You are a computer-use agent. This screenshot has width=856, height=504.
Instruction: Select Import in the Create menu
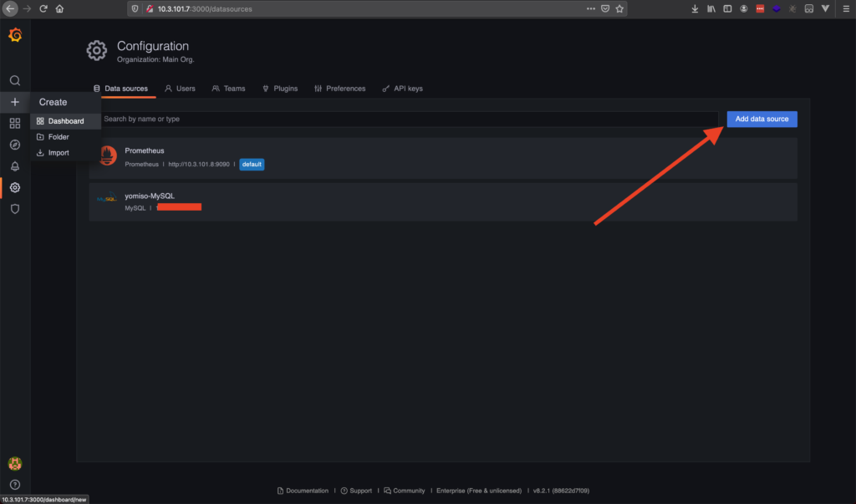[65, 153]
